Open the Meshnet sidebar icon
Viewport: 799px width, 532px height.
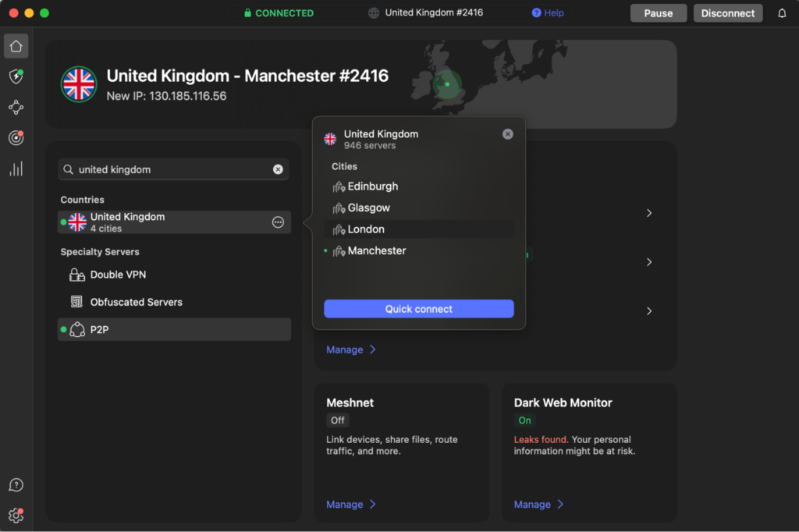pos(16,107)
